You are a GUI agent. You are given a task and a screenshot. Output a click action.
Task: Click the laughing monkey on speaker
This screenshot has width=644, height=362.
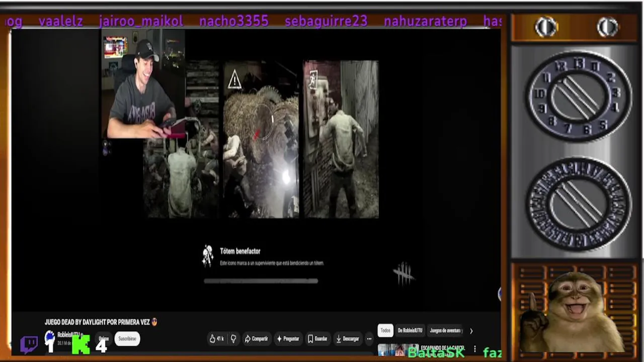574,312
